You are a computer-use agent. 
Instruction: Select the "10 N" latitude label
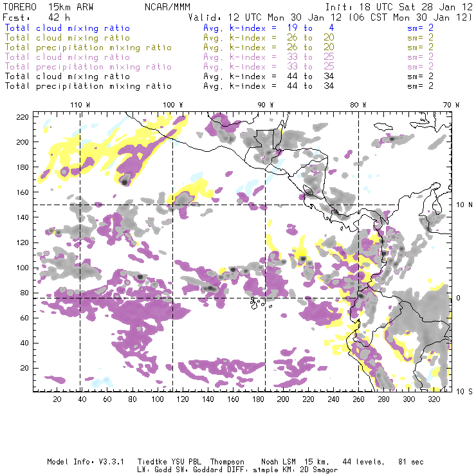[x=464, y=205]
